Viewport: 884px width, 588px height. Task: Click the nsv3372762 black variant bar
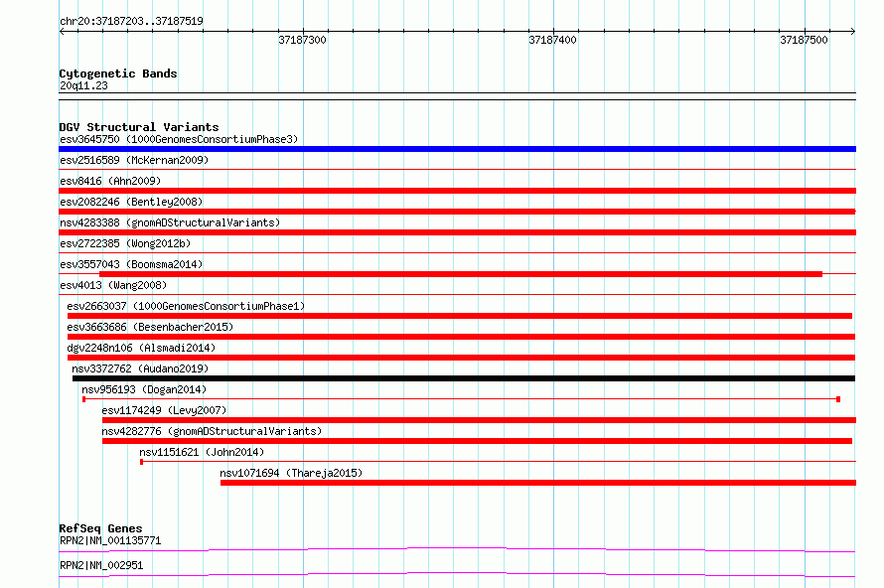pos(464,378)
